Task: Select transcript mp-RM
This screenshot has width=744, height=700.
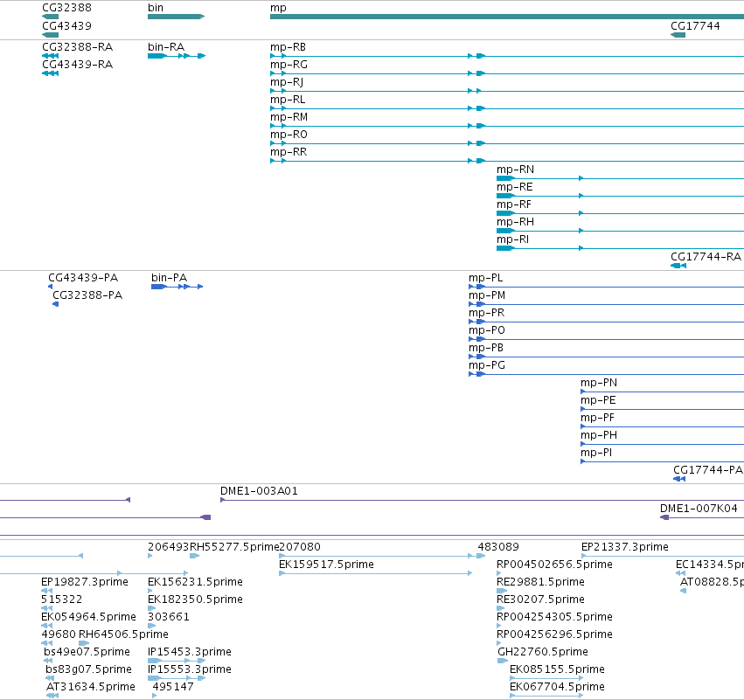Action: (289, 117)
